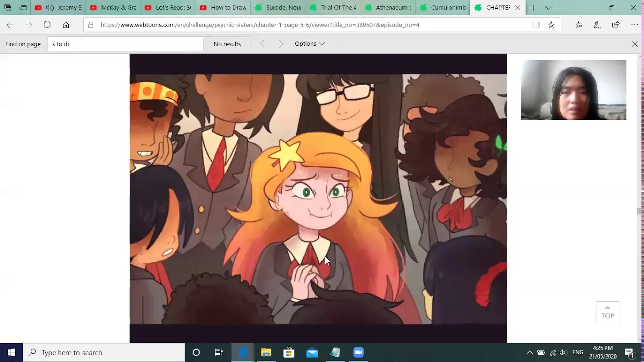This screenshot has width=644, height=362.
Task: Click the Edge icon in the taskbar
Action: 243,352
